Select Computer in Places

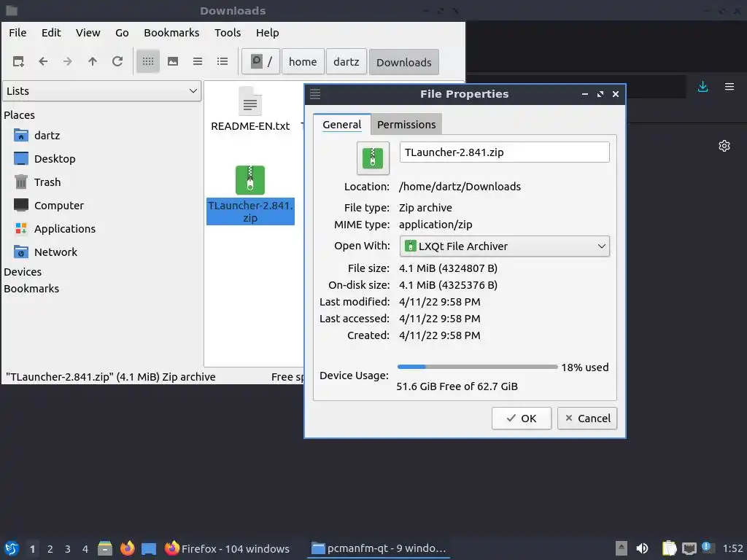click(x=58, y=206)
